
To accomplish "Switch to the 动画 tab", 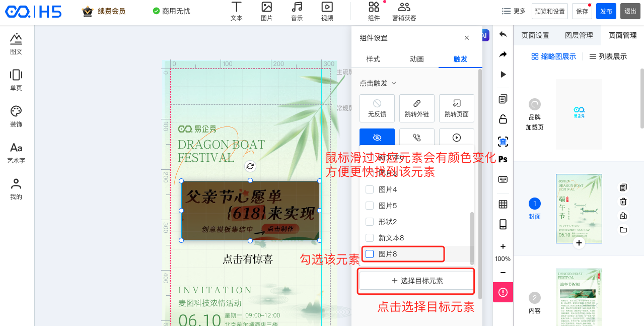I will (x=417, y=59).
